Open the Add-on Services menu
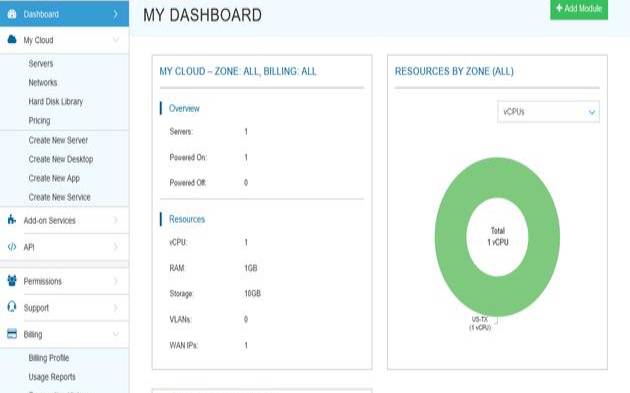 click(x=64, y=220)
